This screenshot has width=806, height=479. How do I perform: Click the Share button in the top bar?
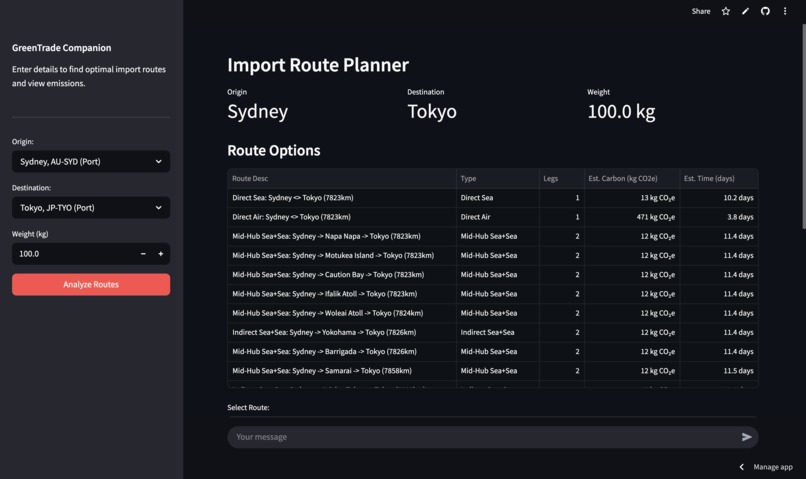[x=701, y=11]
